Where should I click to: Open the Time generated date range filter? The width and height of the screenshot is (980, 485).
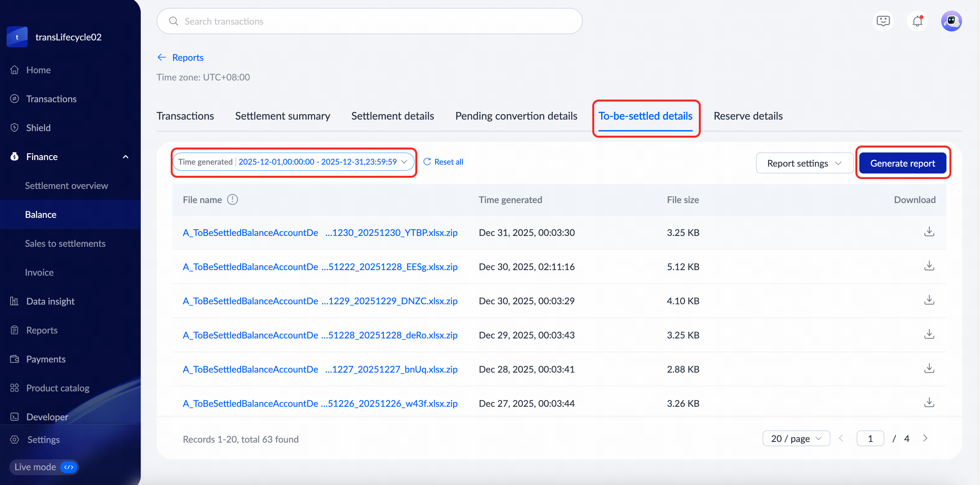tap(293, 162)
